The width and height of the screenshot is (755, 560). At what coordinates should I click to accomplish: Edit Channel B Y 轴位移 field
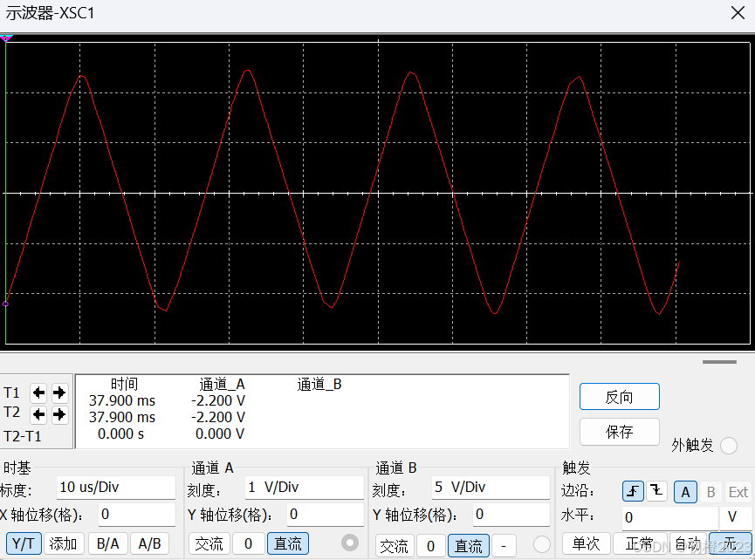(511, 515)
